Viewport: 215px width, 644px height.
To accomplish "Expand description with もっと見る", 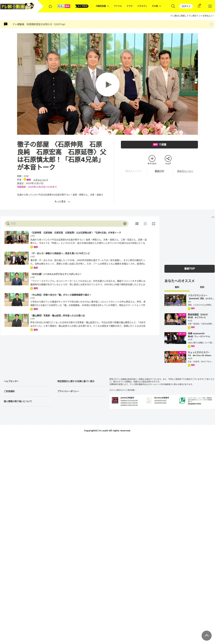I will click(x=62, y=201).
